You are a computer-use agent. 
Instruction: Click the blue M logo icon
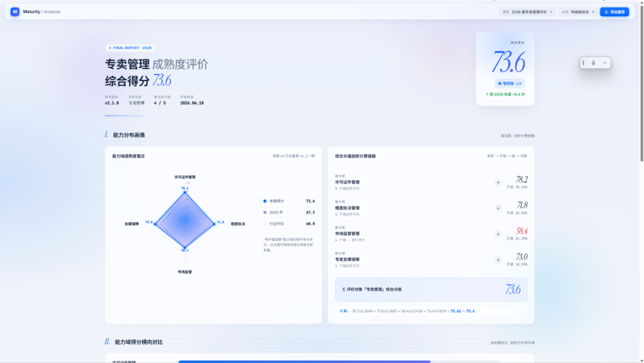(x=15, y=11)
